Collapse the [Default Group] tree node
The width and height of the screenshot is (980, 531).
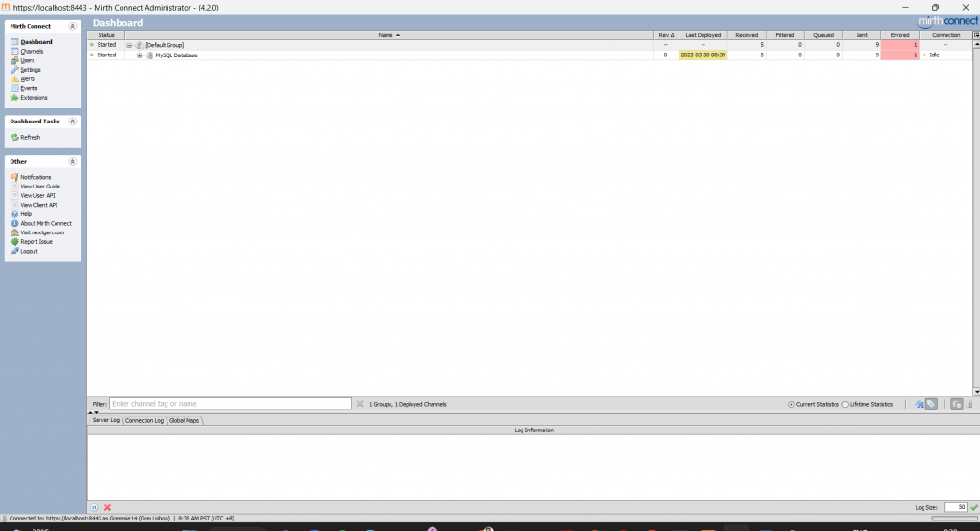(x=129, y=45)
